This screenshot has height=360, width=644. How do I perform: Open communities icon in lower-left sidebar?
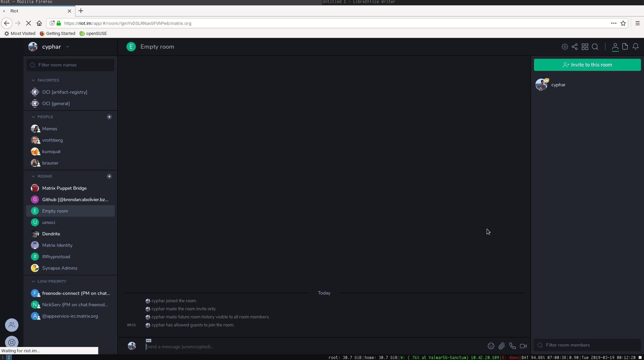click(x=12, y=325)
